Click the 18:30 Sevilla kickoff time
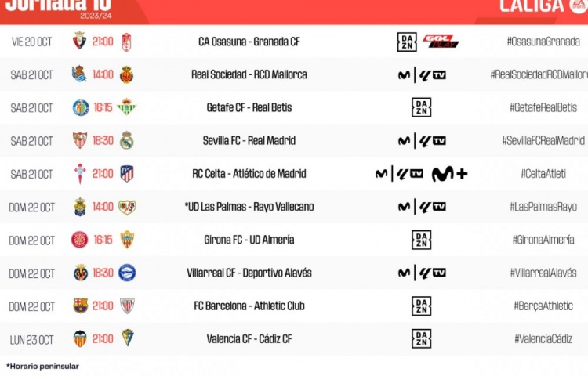The width and height of the screenshot is (588, 376). (103, 140)
